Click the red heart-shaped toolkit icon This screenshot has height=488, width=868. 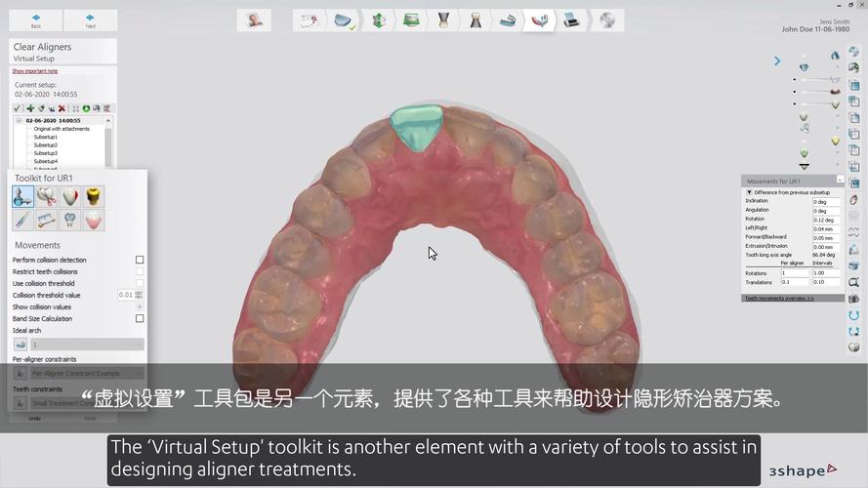[69, 197]
